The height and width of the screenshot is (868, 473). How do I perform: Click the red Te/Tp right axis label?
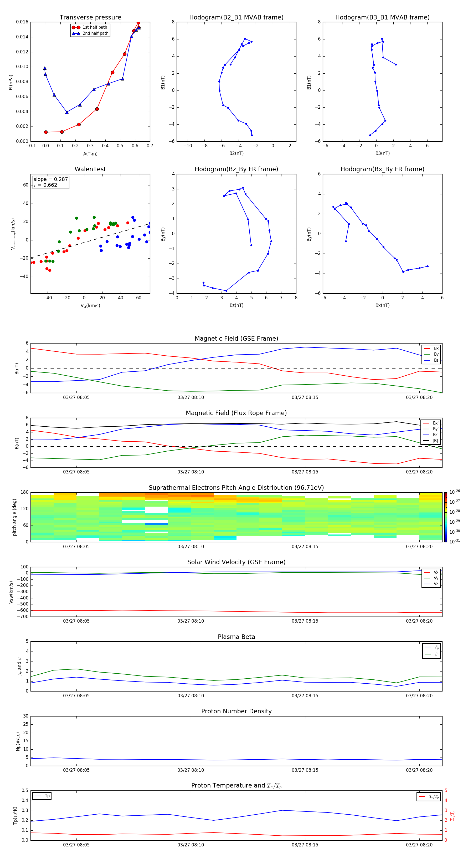453,815
